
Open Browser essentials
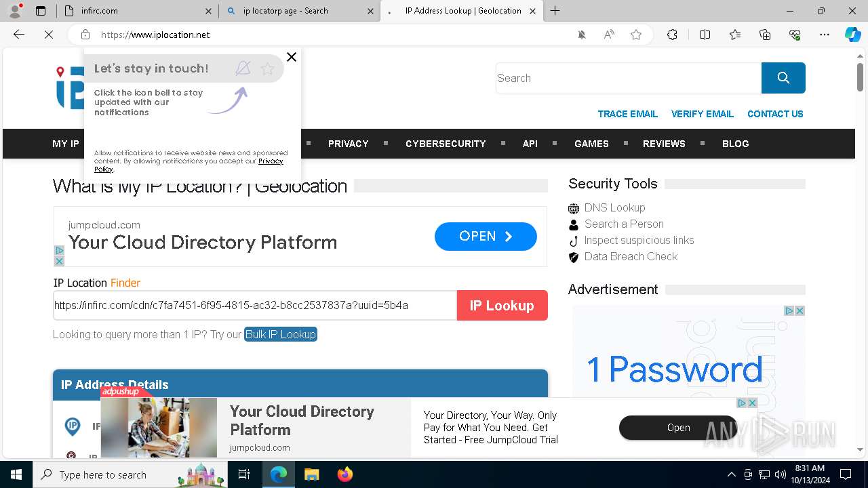click(x=795, y=35)
